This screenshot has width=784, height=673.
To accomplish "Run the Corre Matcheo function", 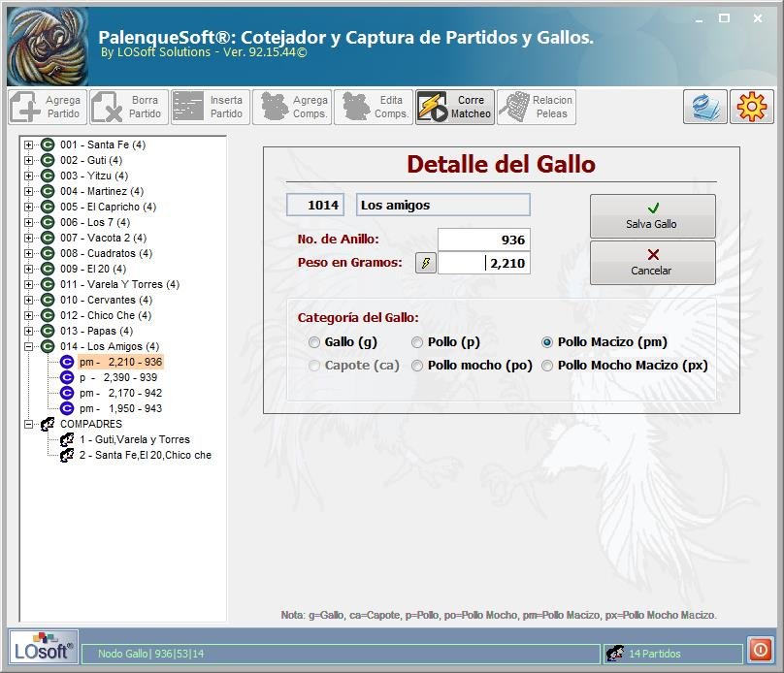I will pos(454,107).
